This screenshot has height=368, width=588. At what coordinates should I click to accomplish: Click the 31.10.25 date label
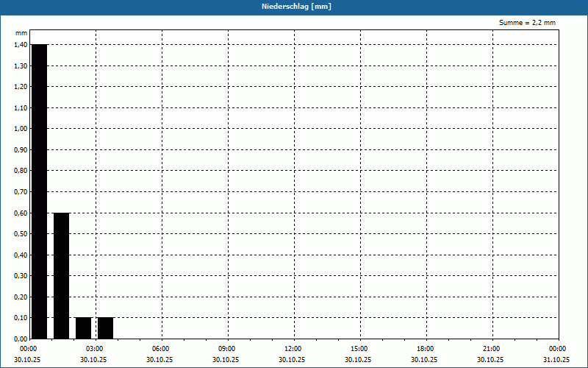pyautogui.click(x=556, y=360)
